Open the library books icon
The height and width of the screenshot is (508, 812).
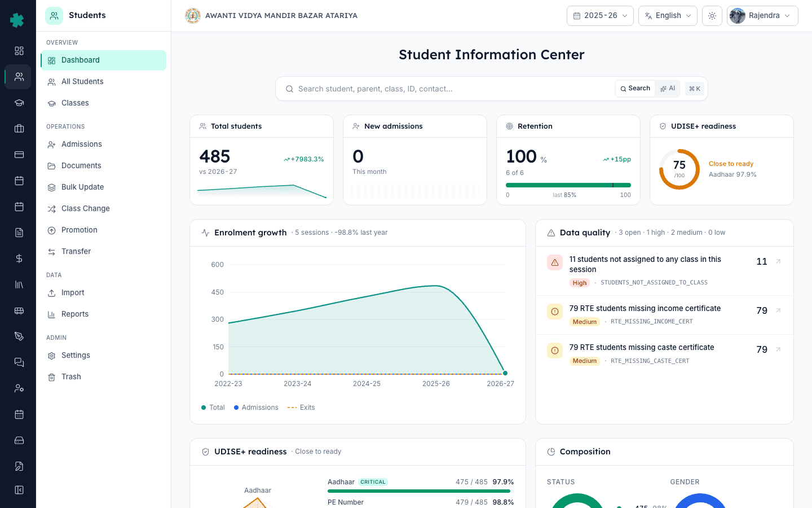[x=19, y=284]
